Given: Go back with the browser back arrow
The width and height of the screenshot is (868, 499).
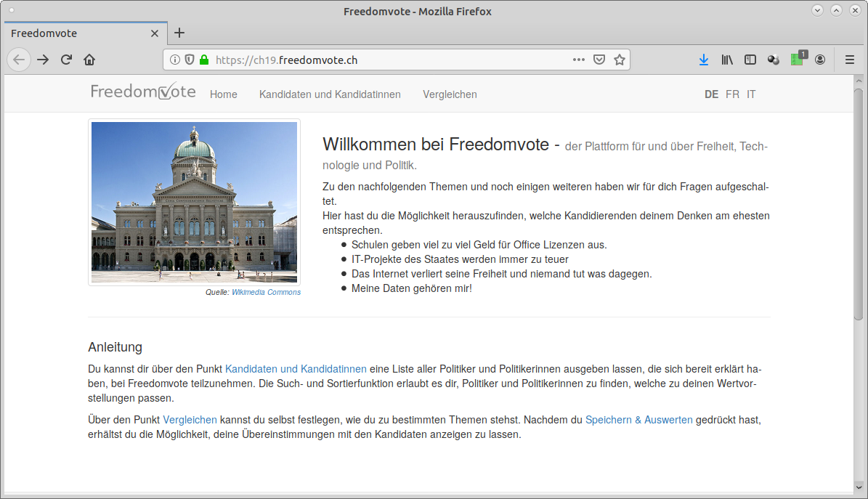Looking at the screenshot, I should (x=19, y=60).
